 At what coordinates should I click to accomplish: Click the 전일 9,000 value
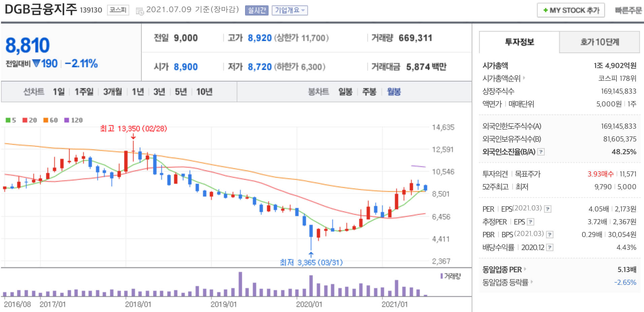pyautogui.click(x=185, y=38)
